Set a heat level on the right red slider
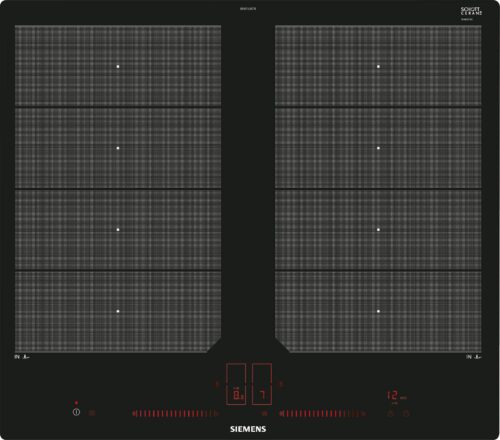 pos(322,414)
